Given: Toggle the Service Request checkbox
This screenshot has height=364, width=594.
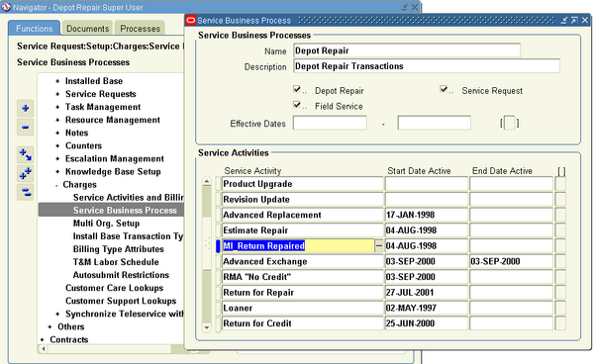Looking at the screenshot, I should pyautogui.click(x=444, y=89).
